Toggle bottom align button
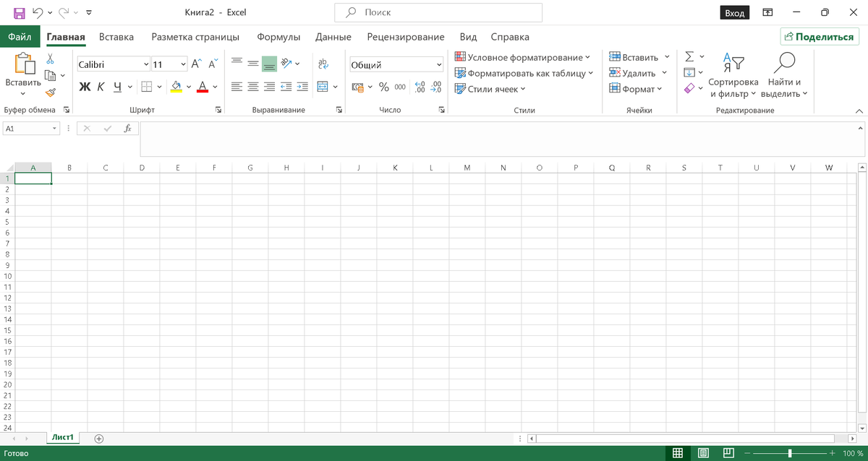The image size is (868, 461). [269, 64]
